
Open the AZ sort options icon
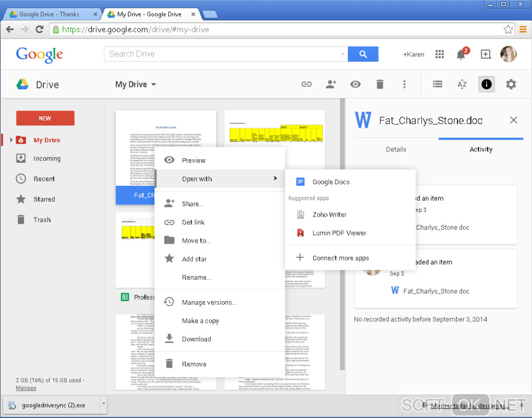click(x=462, y=84)
